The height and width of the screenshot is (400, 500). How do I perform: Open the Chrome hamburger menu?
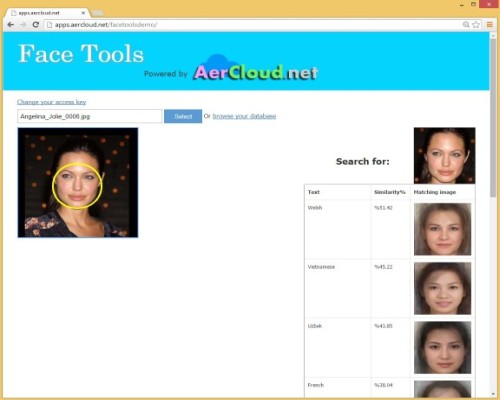tap(490, 25)
